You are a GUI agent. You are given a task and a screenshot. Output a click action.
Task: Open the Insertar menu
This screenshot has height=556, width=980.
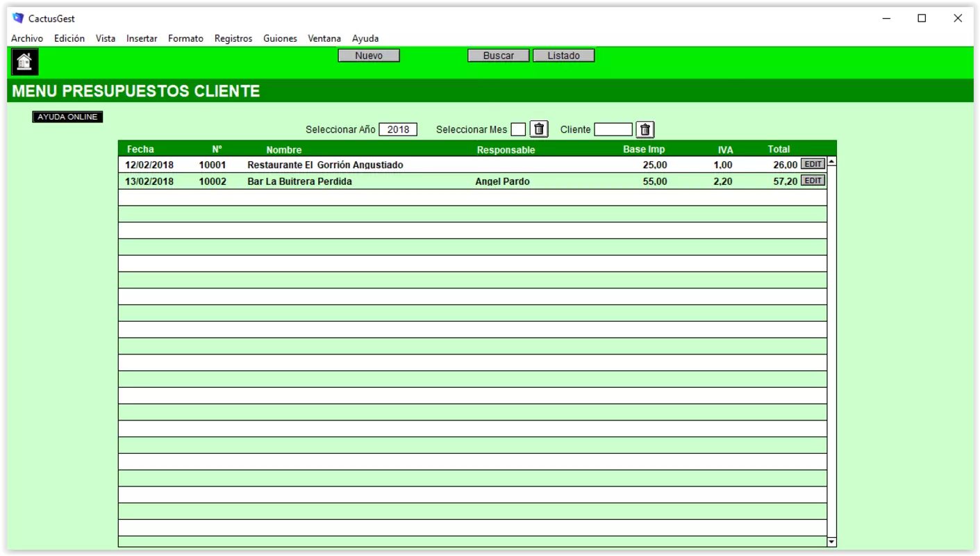[x=142, y=38]
